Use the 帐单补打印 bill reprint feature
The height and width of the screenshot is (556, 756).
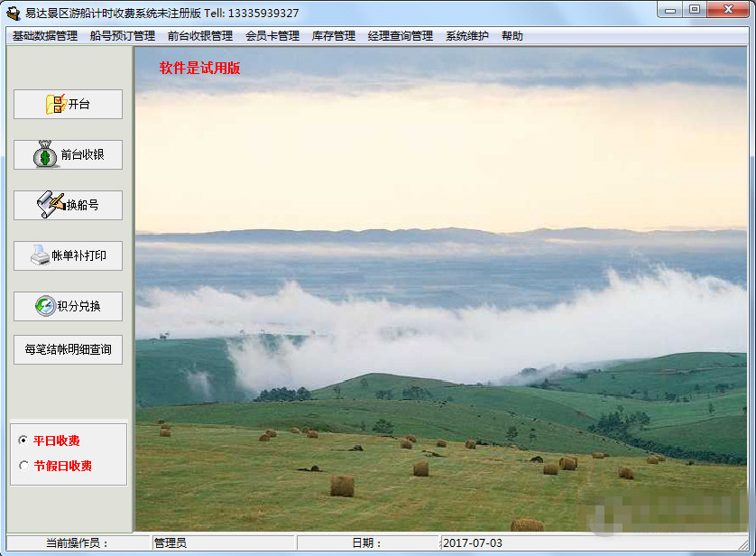pos(68,255)
